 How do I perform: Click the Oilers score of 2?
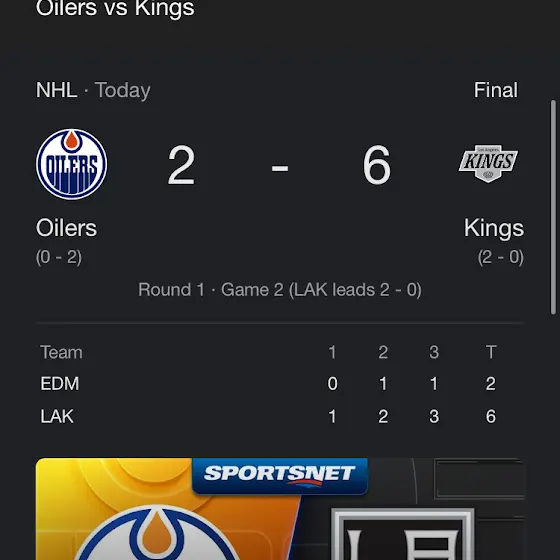coord(181,165)
